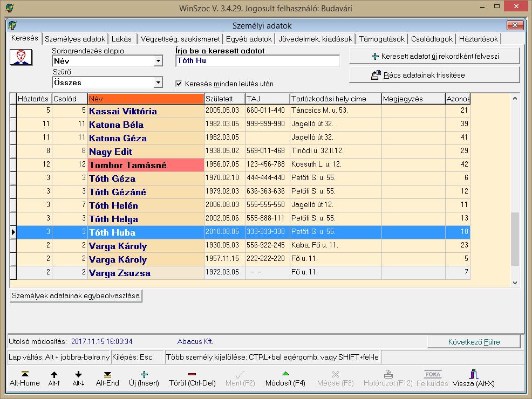
Task: Toggle Keresés minden leütés után checkbox
Action: (179, 84)
